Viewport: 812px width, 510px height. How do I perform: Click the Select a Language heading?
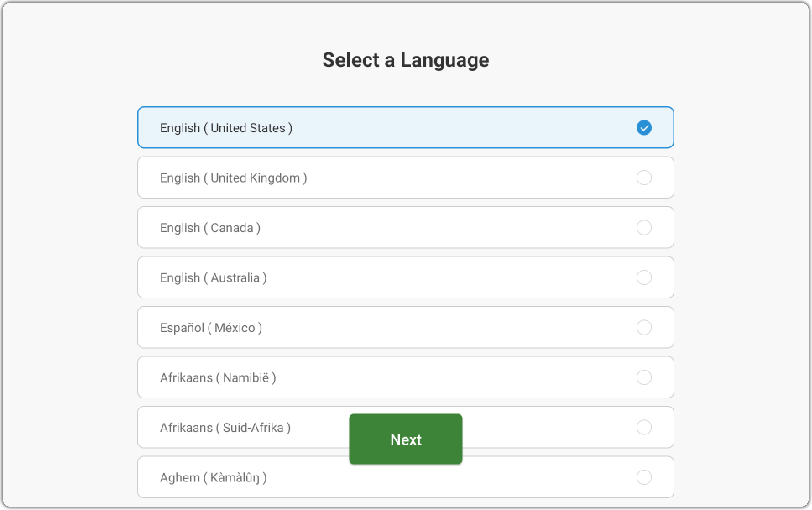pos(405,60)
